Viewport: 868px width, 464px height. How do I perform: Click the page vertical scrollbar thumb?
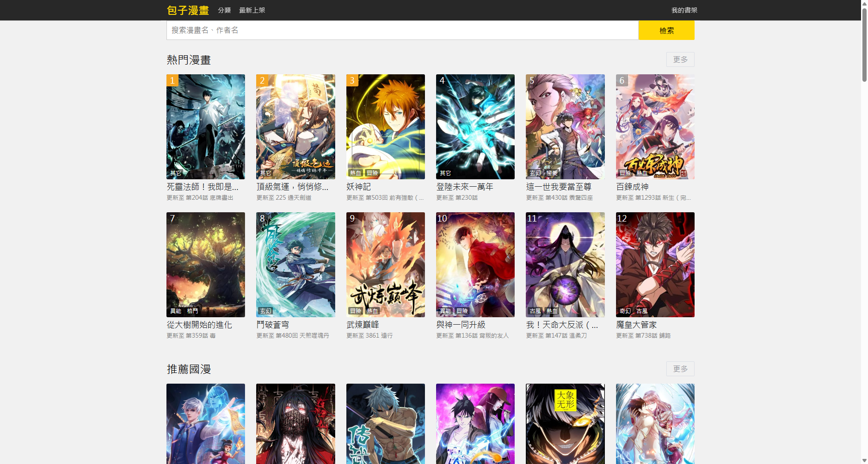[864, 44]
